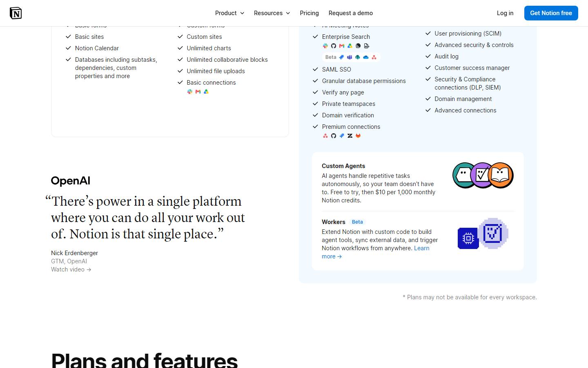Click the Asana icon under Premium connections

pyautogui.click(x=325, y=136)
